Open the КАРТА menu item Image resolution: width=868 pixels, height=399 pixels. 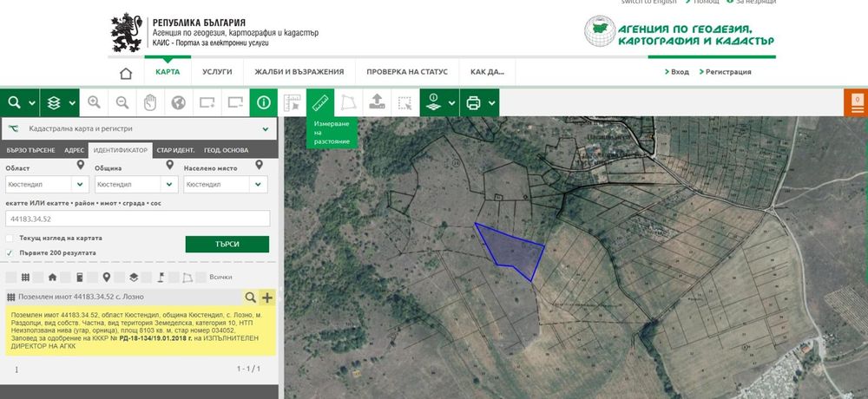click(x=168, y=72)
